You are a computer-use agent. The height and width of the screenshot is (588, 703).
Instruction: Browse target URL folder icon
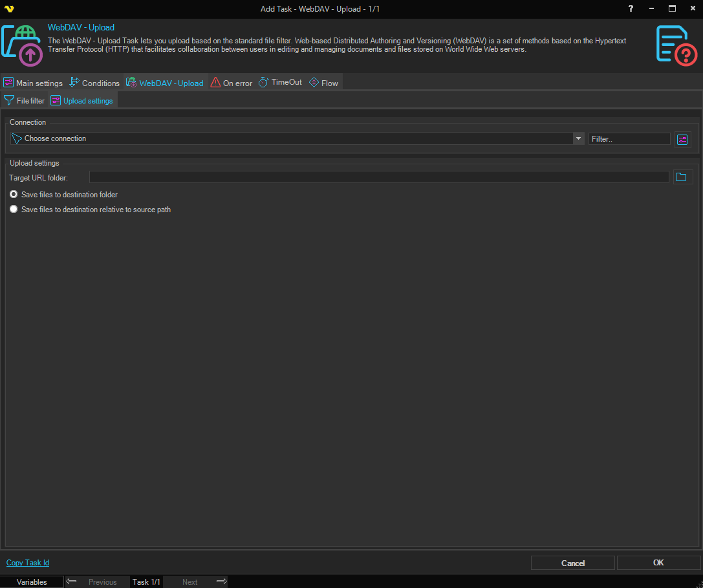[682, 177]
